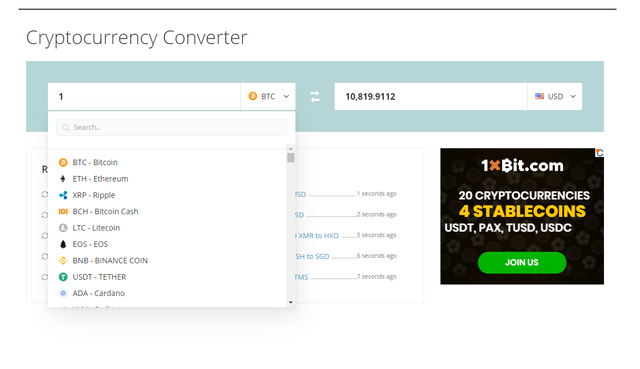Open the recent conversion link dated 1 seconds ago
The height and width of the screenshot is (369, 640).
[301, 194]
